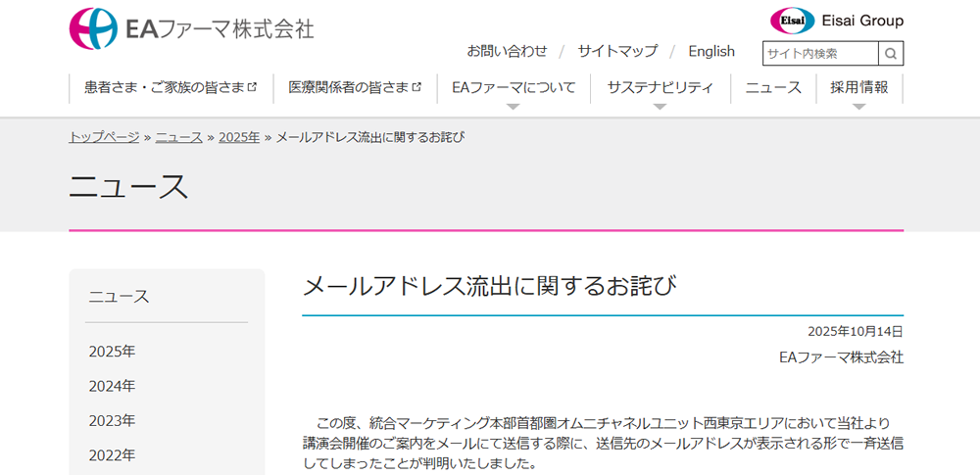This screenshot has width=980, height=475.
Task: Click the EA Pharma company logo
Action: pyautogui.click(x=191, y=28)
